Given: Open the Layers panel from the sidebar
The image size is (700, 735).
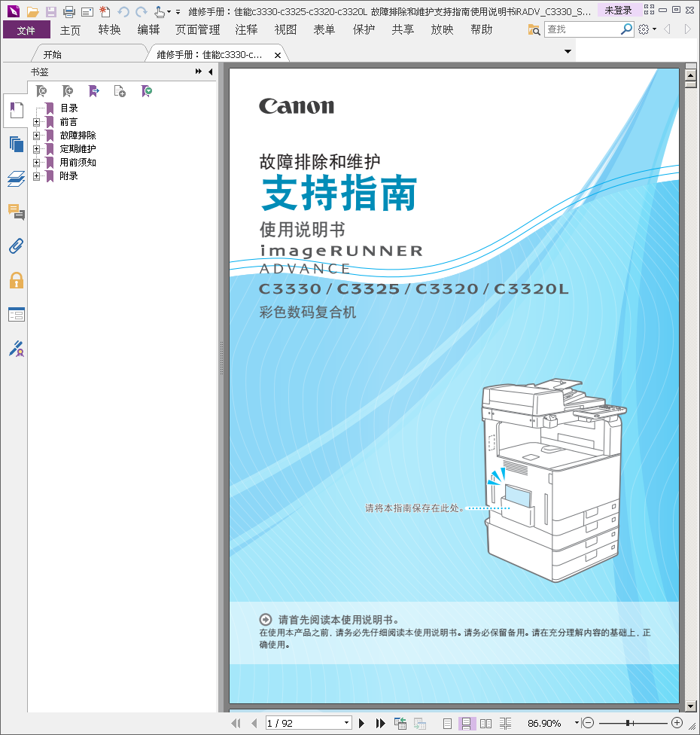Looking at the screenshot, I should (17, 178).
